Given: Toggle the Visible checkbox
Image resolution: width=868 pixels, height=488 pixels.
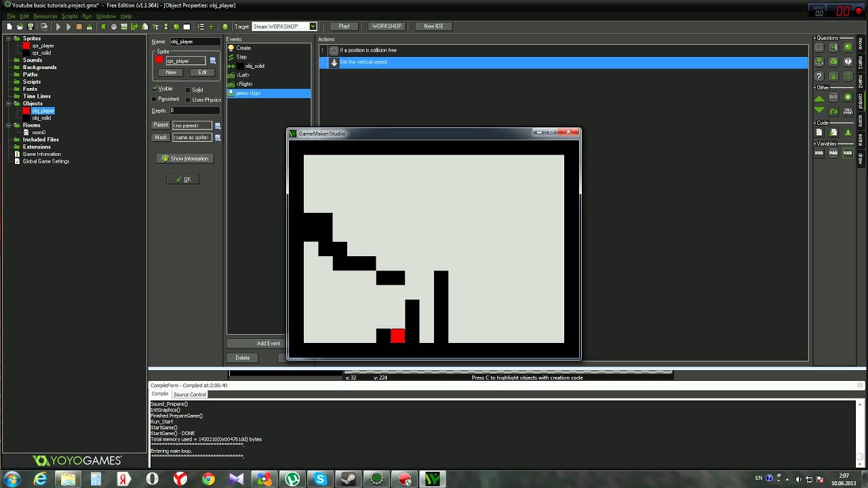Looking at the screenshot, I should point(155,89).
